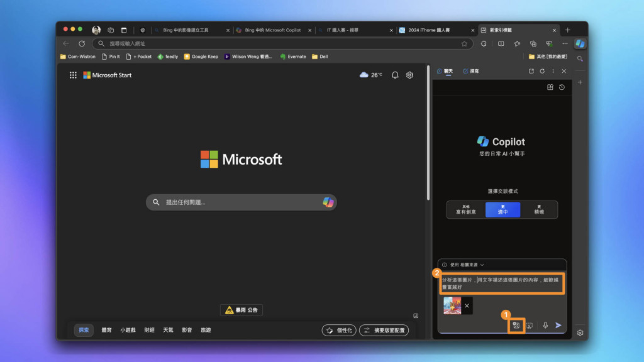Image resolution: width=644 pixels, height=362 pixels.
Task: Open a new tab with plus button
Action: (568, 30)
